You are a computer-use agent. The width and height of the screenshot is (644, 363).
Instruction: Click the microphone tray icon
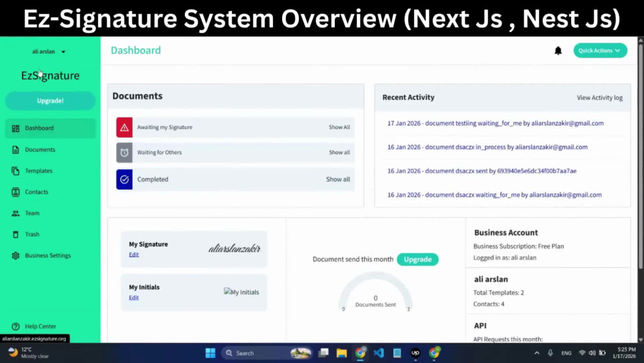tap(550, 353)
